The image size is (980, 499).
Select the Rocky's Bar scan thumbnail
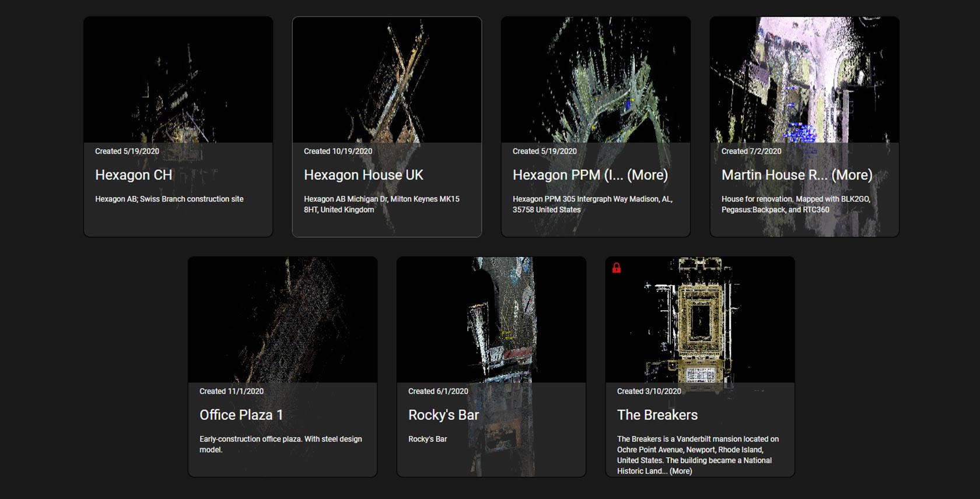pyautogui.click(x=491, y=320)
